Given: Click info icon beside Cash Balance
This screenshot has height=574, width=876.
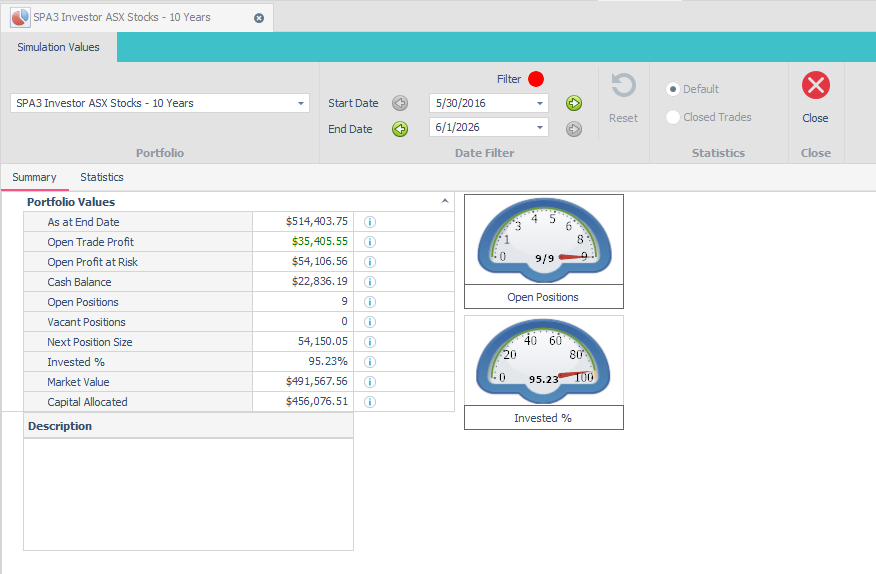Looking at the screenshot, I should pyautogui.click(x=370, y=282).
